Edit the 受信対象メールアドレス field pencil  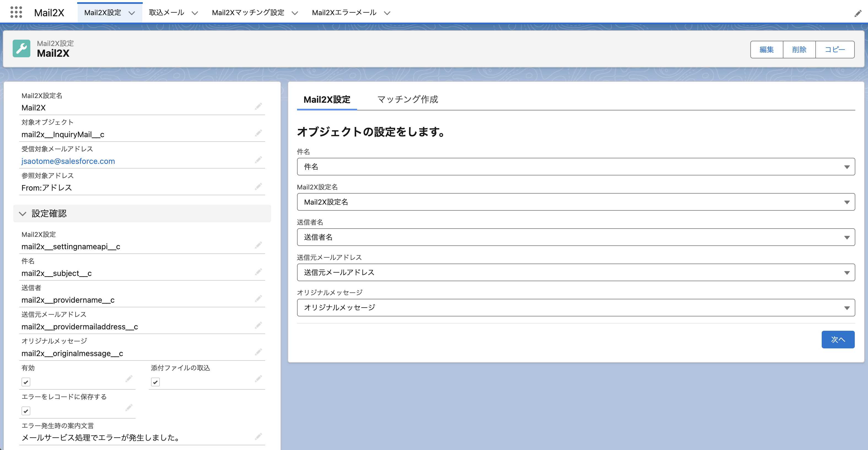coord(258,160)
